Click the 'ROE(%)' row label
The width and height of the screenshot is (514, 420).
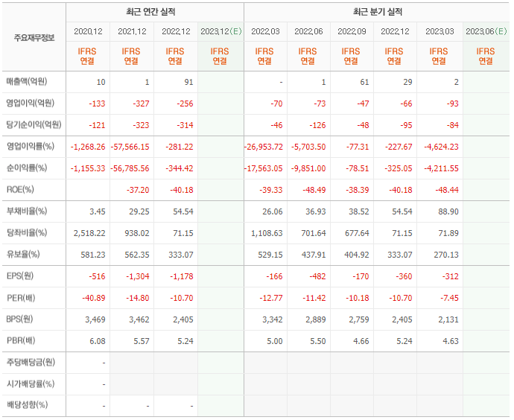coord(20,190)
